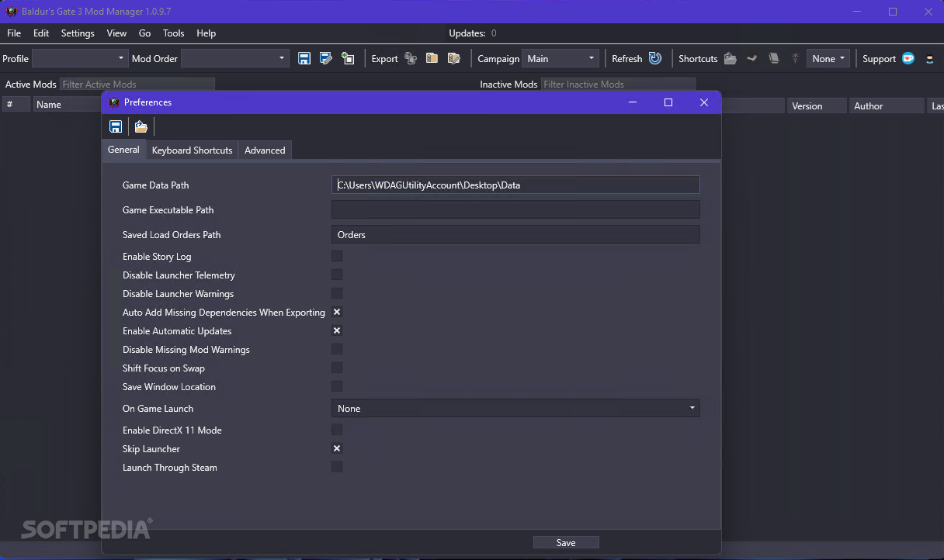Click the add new load order icon
The height and width of the screenshot is (560, 944).
tap(348, 58)
